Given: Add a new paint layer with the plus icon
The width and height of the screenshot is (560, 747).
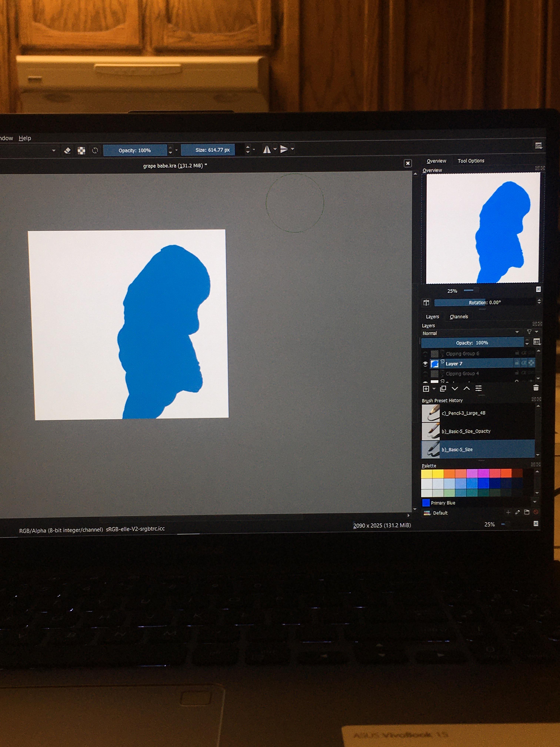Looking at the screenshot, I should click(x=426, y=388).
